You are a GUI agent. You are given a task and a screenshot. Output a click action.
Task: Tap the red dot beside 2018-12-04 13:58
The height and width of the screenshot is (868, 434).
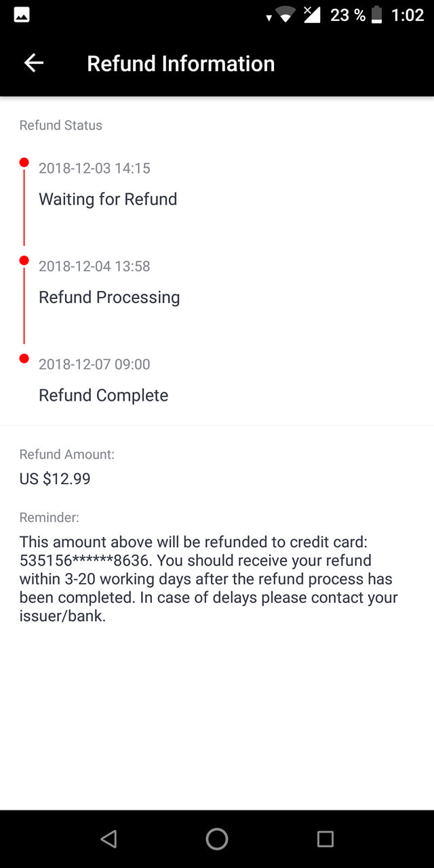[x=24, y=260]
